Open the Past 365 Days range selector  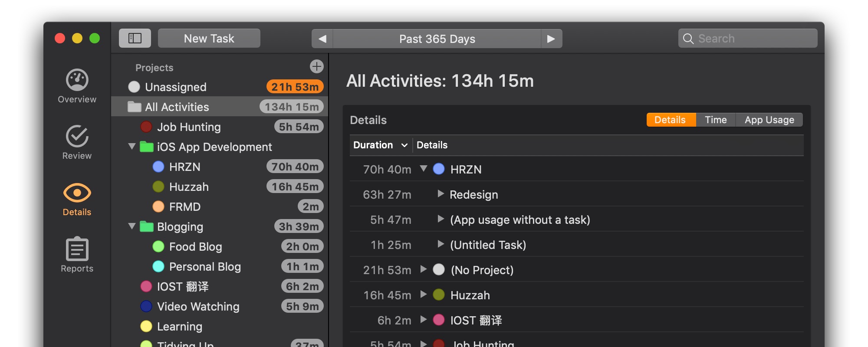437,39
